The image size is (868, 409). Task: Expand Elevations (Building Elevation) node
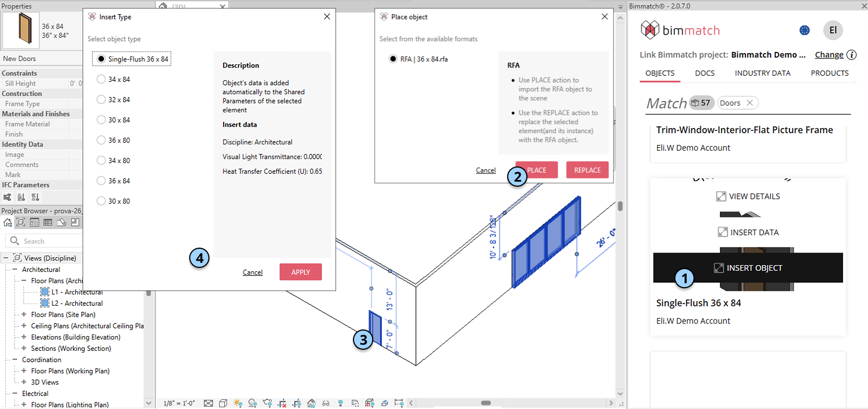coord(24,337)
